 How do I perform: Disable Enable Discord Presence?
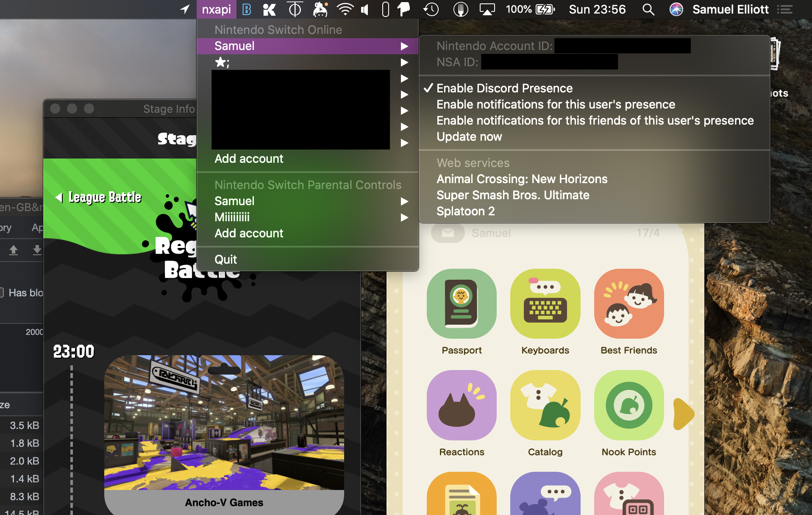[504, 88]
